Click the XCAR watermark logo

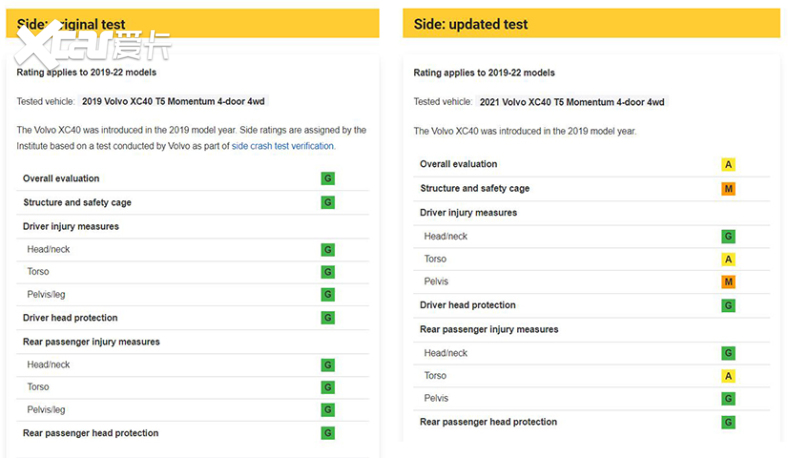[x=92, y=45]
